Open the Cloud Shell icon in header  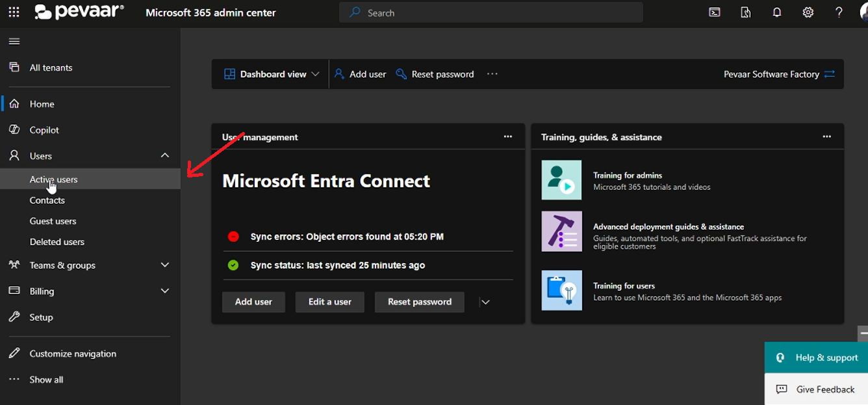pyautogui.click(x=715, y=12)
